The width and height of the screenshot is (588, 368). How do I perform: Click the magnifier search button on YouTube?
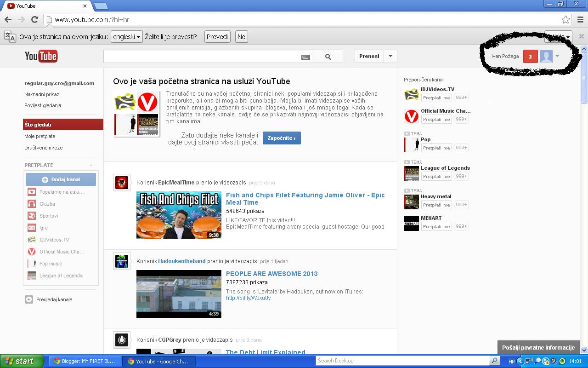pyautogui.click(x=328, y=57)
